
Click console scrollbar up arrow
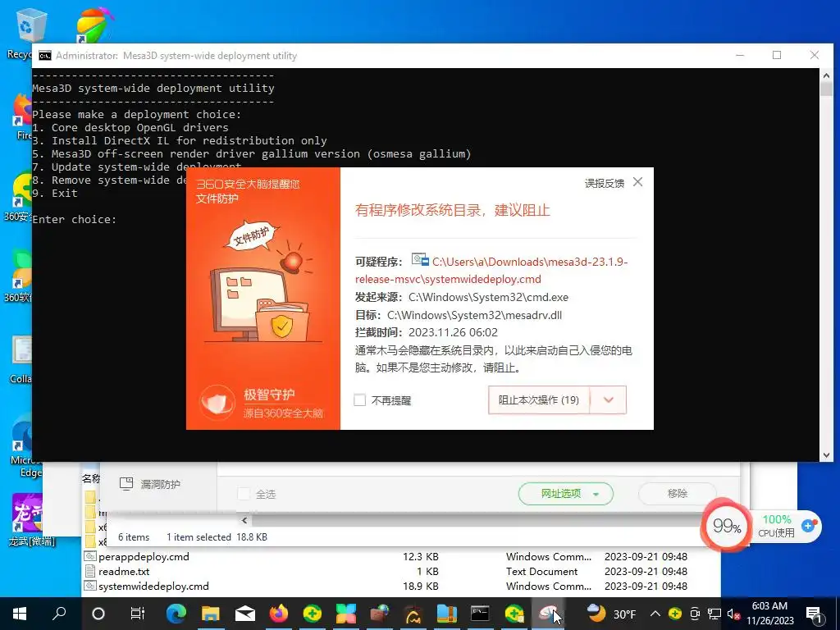[825, 75]
